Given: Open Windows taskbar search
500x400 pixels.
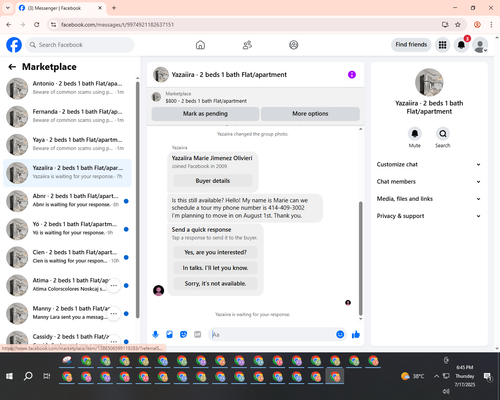Looking at the screenshot, I should point(28,376).
